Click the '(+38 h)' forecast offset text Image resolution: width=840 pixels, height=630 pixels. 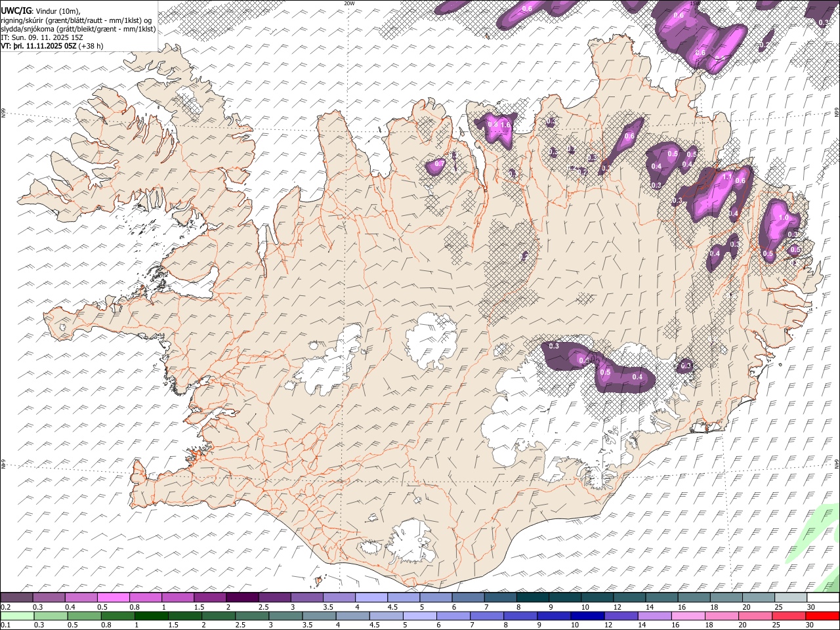coord(91,46)
